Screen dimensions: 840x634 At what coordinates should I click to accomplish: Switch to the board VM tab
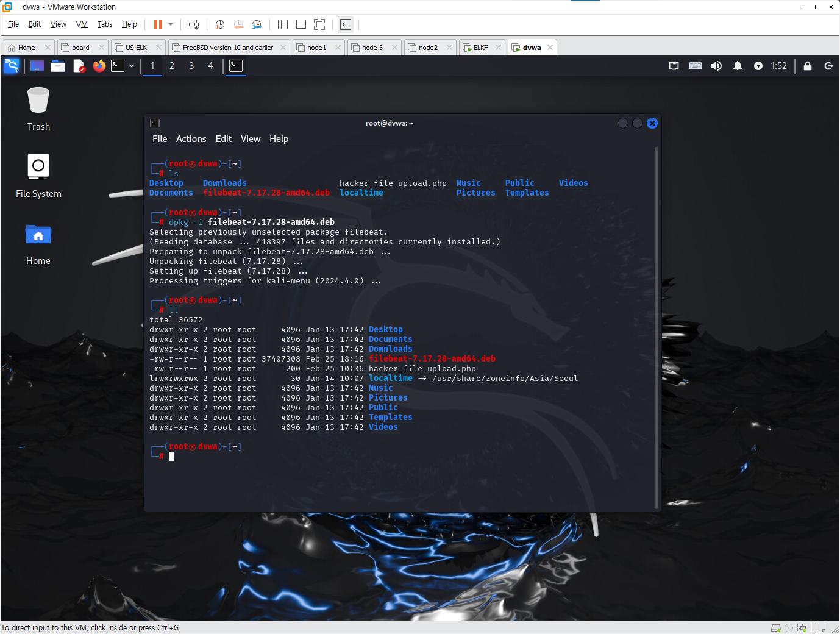point(80,48)
